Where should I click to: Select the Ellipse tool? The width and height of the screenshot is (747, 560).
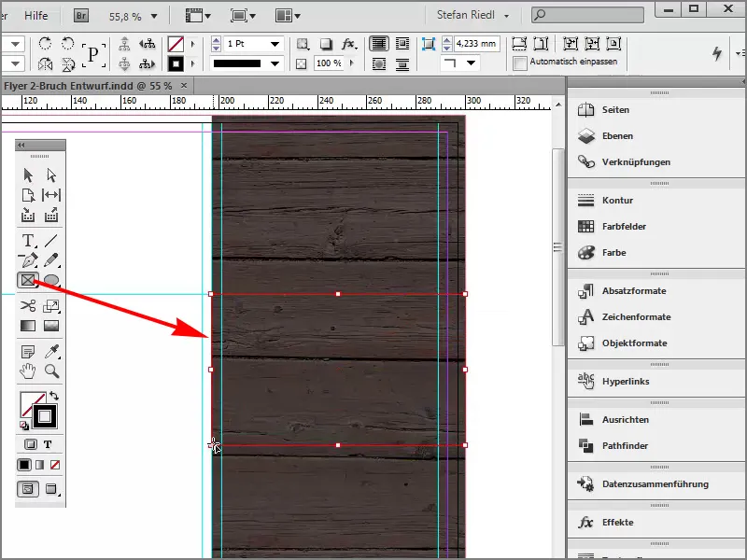tap(51, 280)
